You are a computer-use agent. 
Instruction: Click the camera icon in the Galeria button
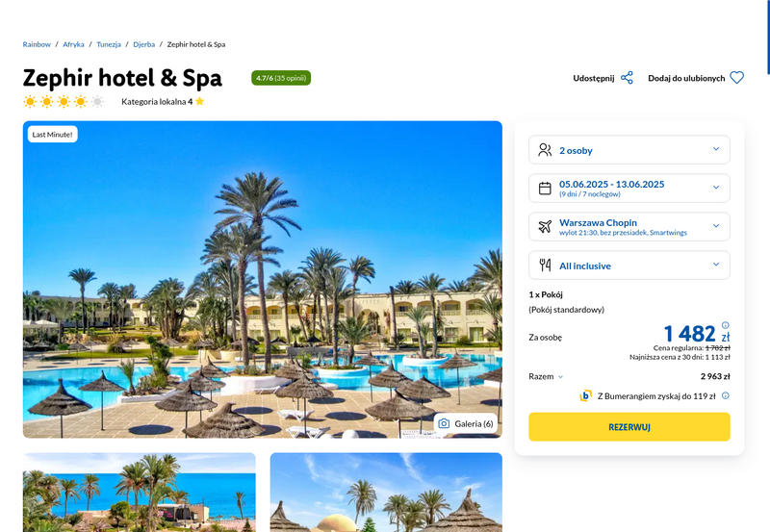(x=444, y=423)
